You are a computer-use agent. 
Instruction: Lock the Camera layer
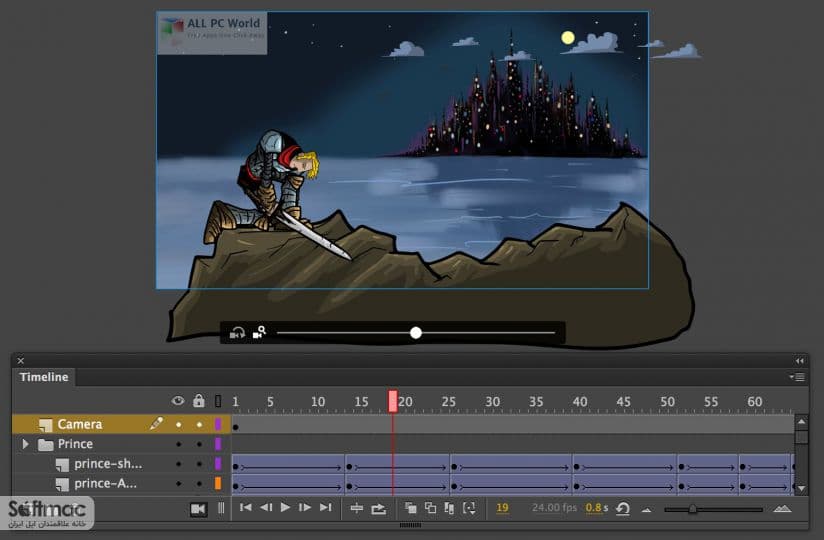(x=199, y=424)
